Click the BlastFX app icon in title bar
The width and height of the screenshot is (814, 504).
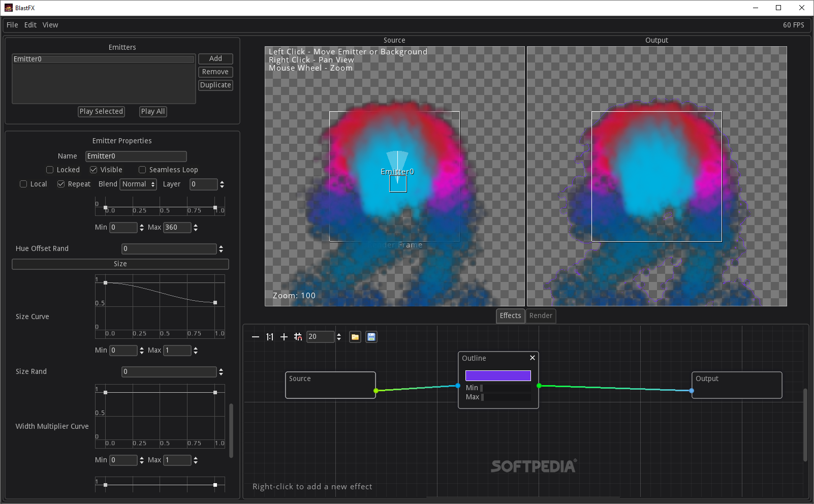coord(9,8)
